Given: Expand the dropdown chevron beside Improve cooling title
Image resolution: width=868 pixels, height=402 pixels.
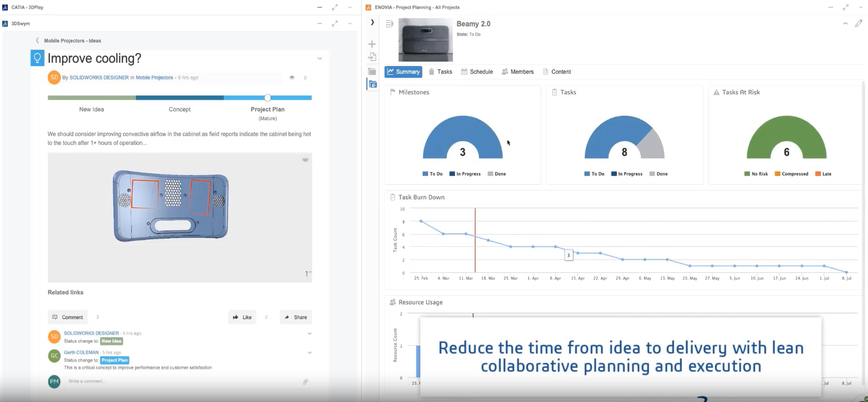Looking at the screenshot, I should pos(319,59).
